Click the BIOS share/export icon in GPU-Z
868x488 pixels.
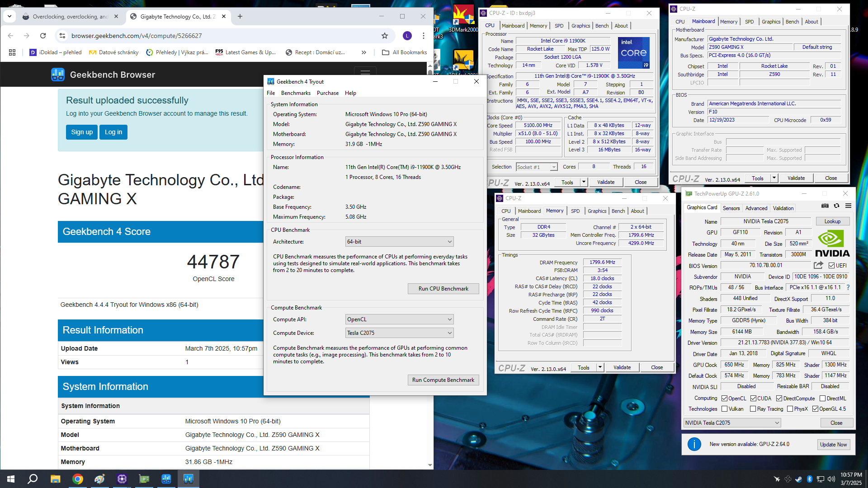coord(818,265)
